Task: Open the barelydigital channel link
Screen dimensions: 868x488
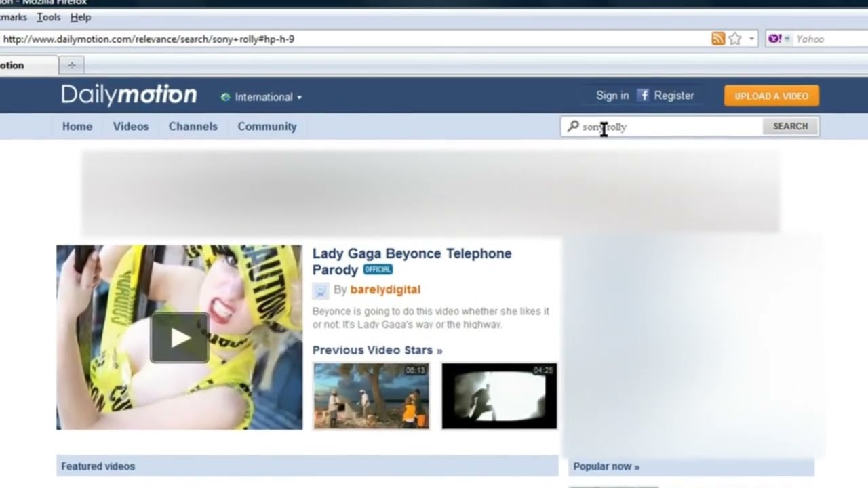Action: pos(385,289)
